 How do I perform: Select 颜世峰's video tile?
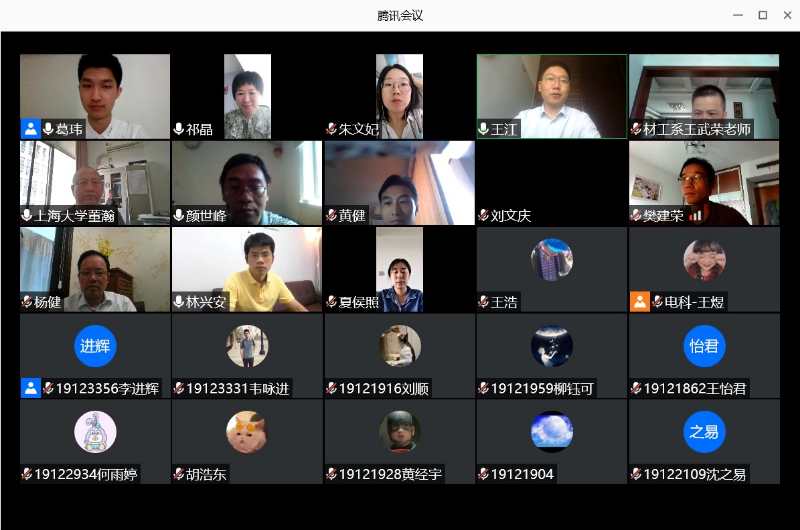pos(247,183)
